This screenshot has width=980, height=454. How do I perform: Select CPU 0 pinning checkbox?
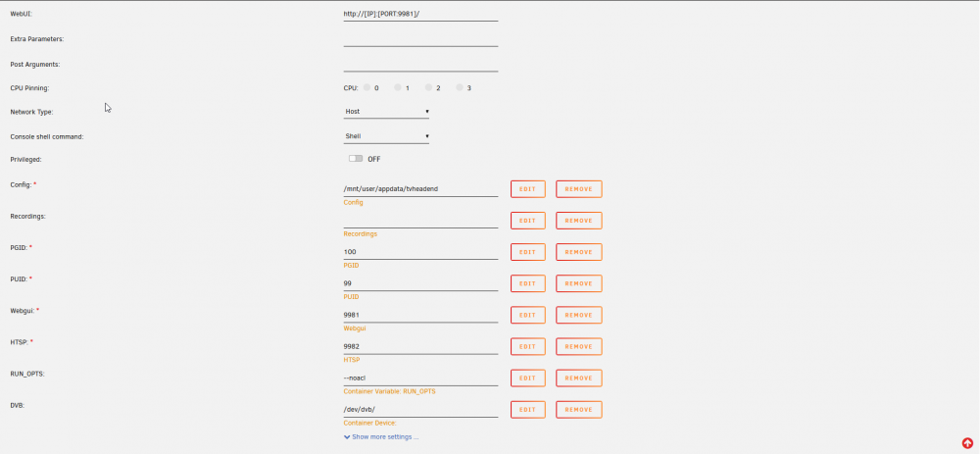pos(367,87)
